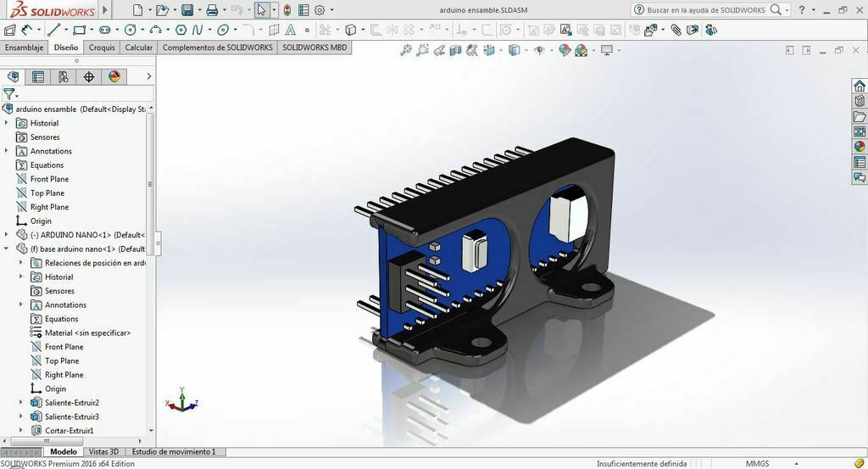The height and width of the screenshot is (469, 868).
Task: Save the assembly with the floppy disk icon
Action: (187, 10)
